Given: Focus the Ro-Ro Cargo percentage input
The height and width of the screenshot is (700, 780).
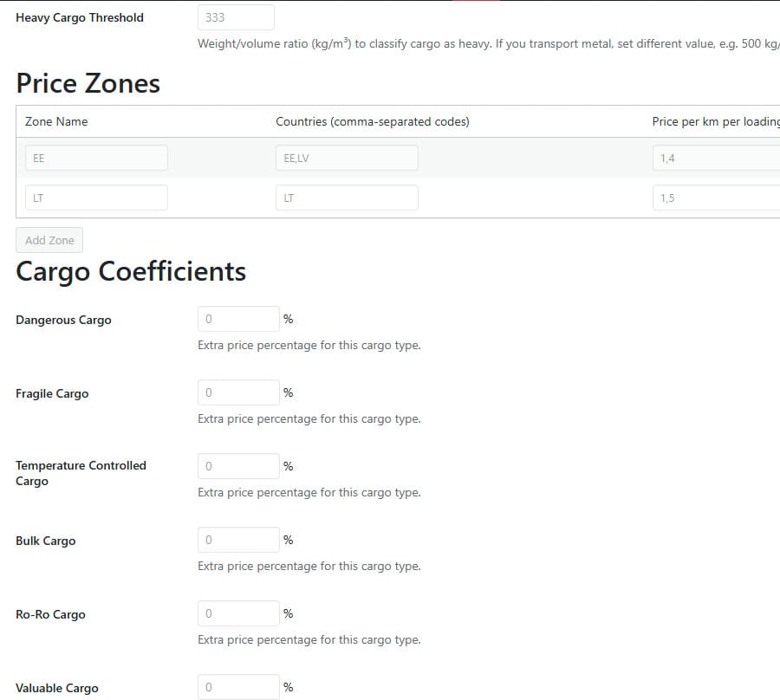Looking at the screenshot, I should 239,613.
